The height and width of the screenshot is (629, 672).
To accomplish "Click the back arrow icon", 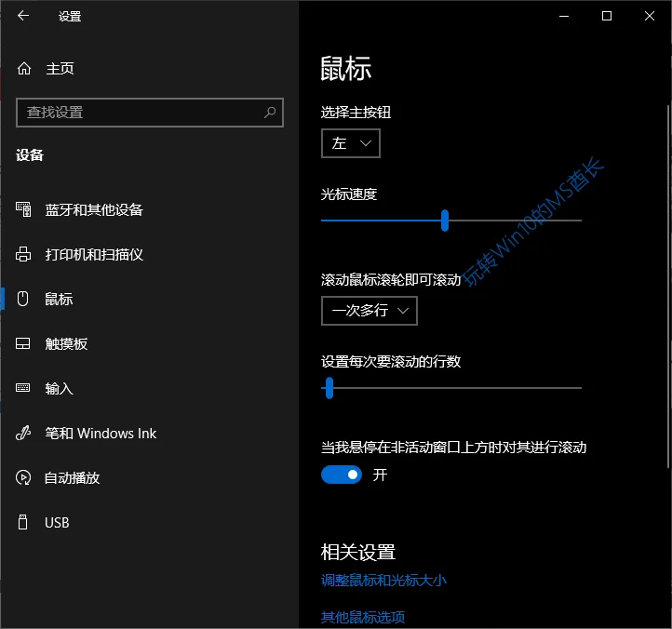I will coord(23,16).
